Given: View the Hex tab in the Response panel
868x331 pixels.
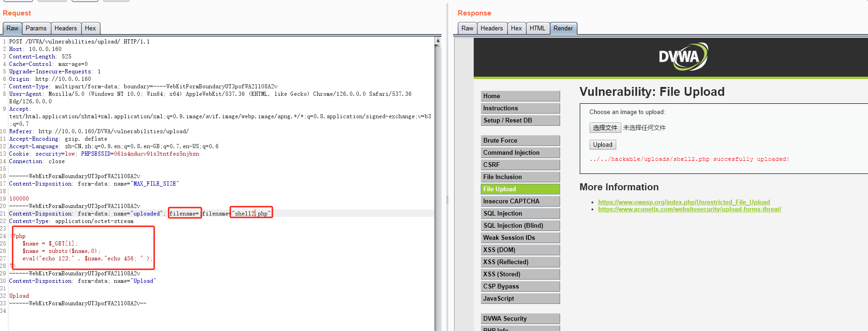Looking at the screenshot, I should pos(517,28).
